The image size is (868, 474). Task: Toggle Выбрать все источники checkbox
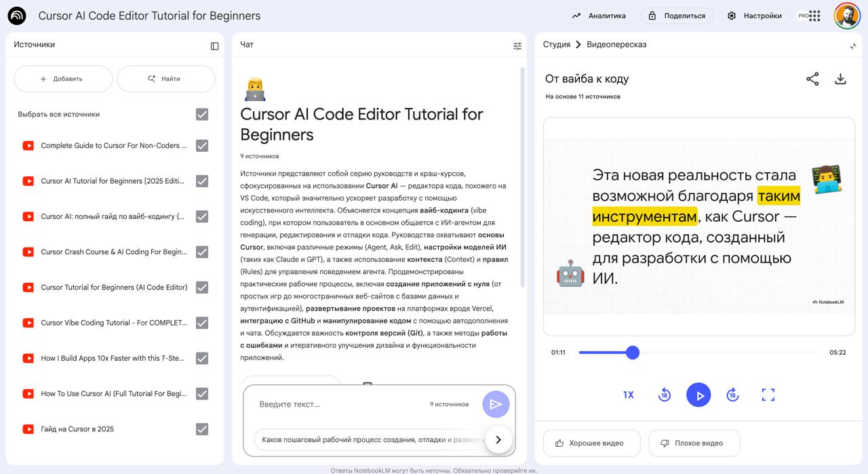coord(202,115)
